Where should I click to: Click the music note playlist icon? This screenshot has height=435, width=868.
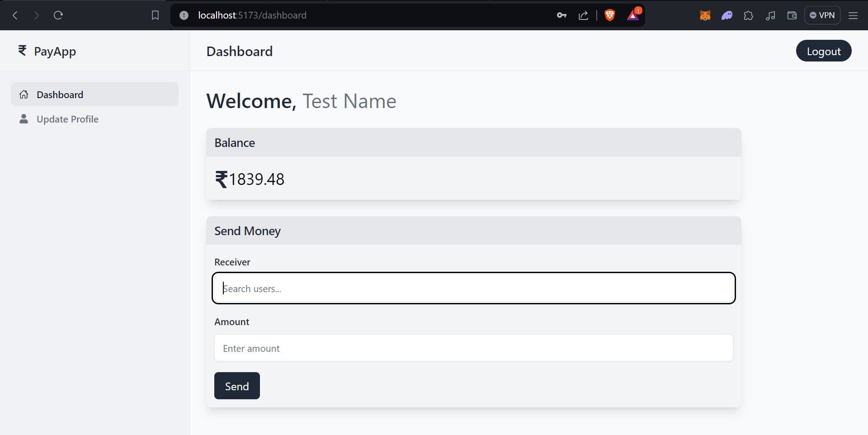(x=770, y=15)
